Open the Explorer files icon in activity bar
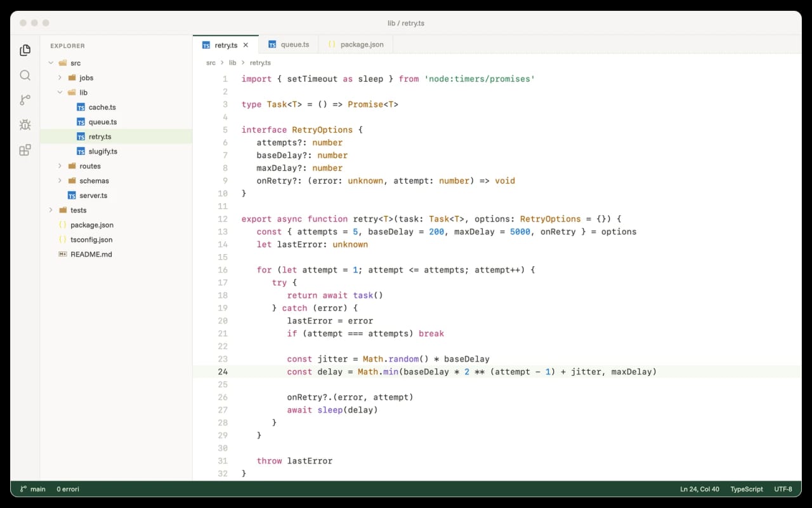812x508 pixels. (25, 50)
